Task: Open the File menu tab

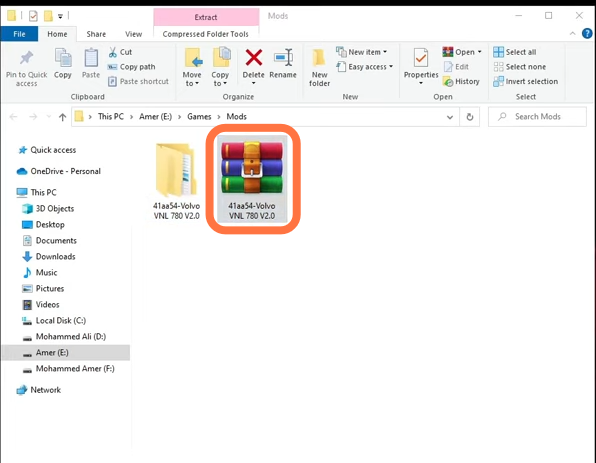Action: pyautogui.click(x=19, y=34)
